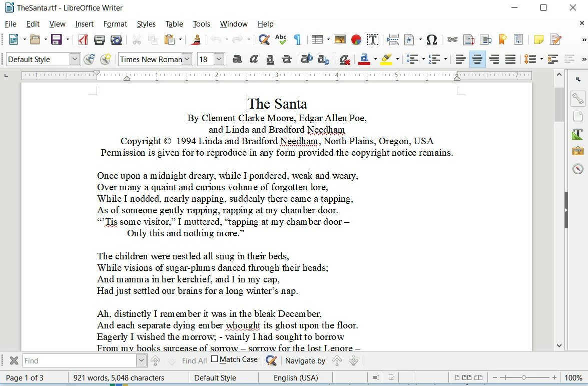Open the Table menu
The height and width of the screenshot is (386, 588).
[x=174, y=24]
